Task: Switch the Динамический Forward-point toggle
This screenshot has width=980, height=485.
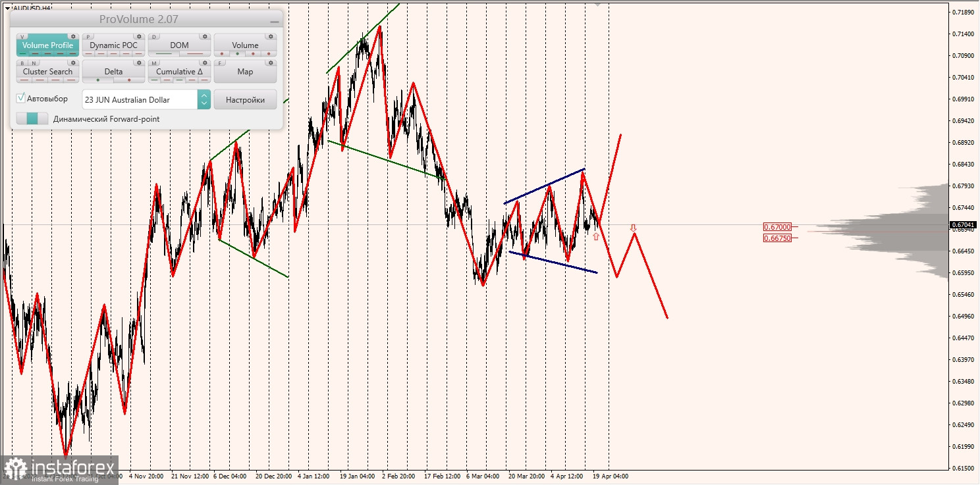Action: pos(32,118)
